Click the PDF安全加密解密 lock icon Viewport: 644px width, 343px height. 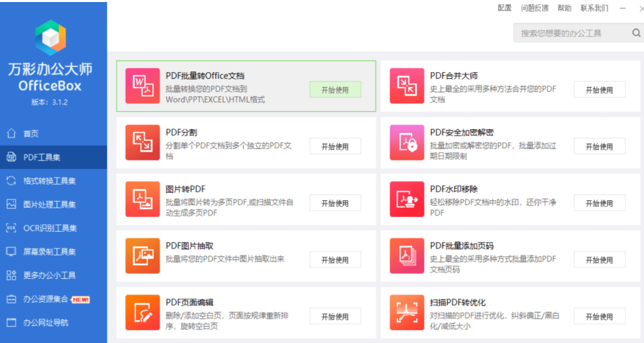[x=407, y=143]
